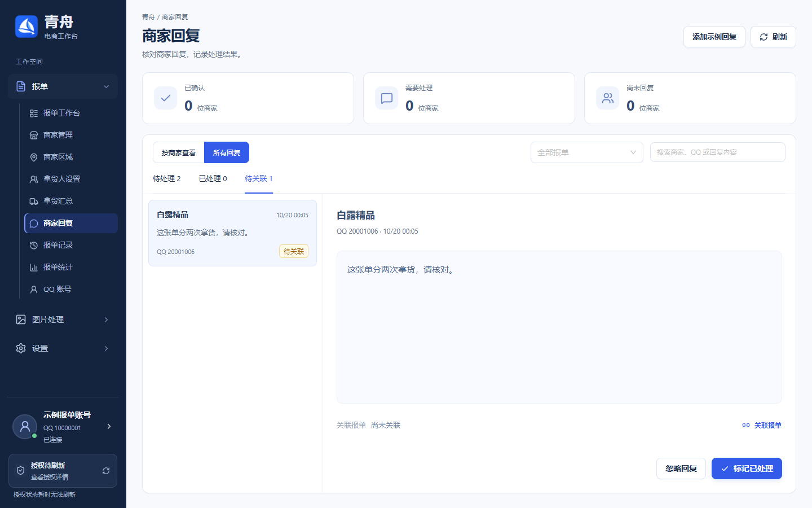Viewport: 812px width, 508px height.
Task: Select the 已处理 0 tab
Action: pos(213,178)
